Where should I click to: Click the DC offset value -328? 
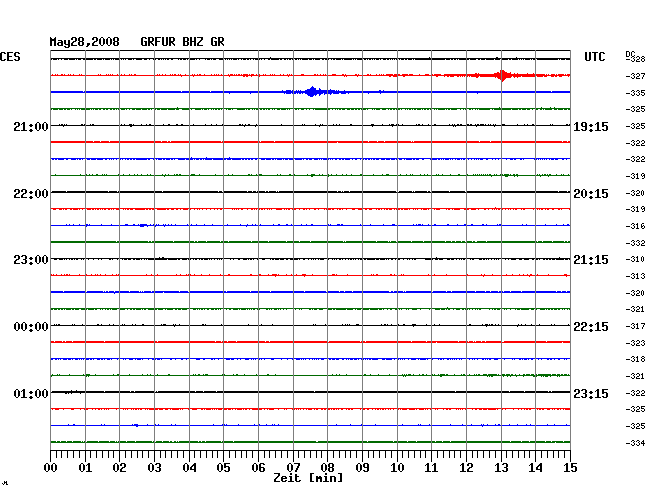(x=636, y=59)
